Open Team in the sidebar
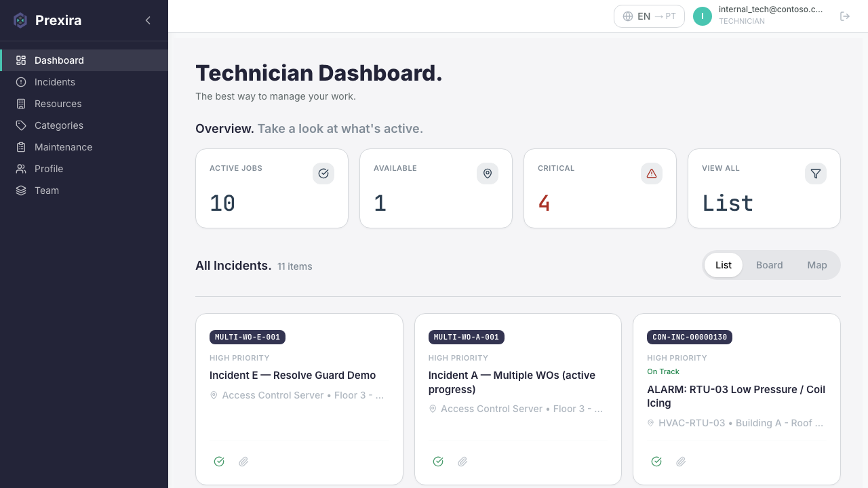This screenshot has height=488, width=868. [x=84, y=190]
